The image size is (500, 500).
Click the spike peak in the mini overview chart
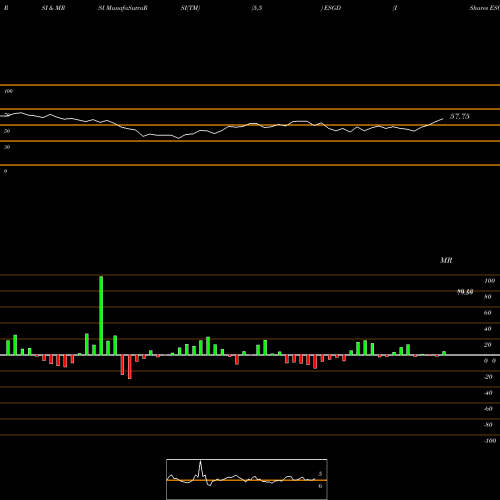click(200, 462)
